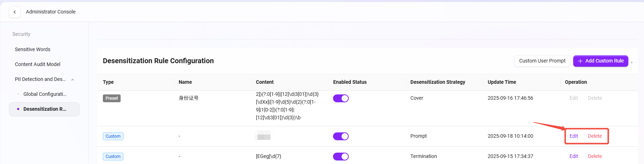The image size is (644, 164).
Task: Open Sensitive Words settings
Action: pos(32,49)
